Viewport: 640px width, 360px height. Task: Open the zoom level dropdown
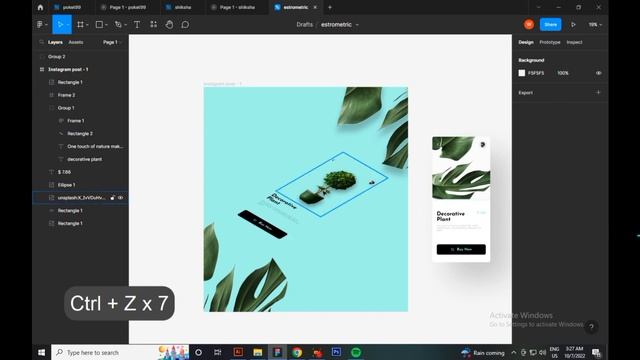click(x=595, y=24)
